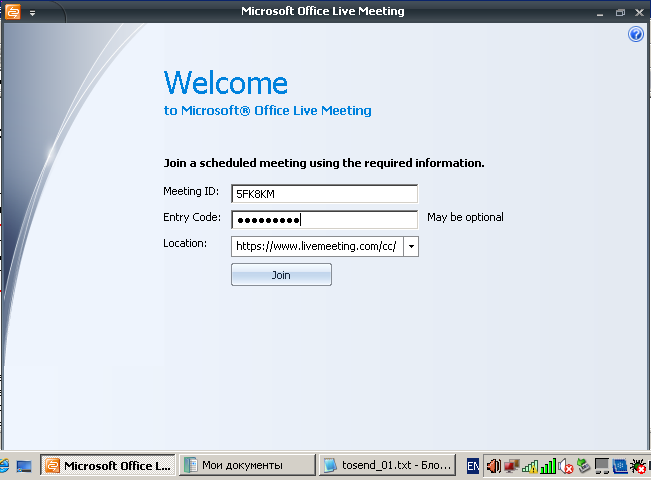Switch to Microsoft Office Live Meeting taskbar button

(108, 465)
